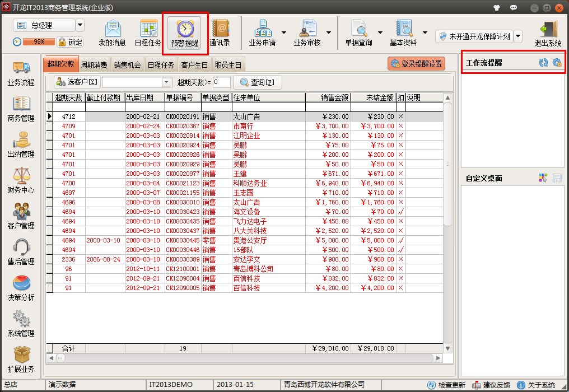Click 查询[F] search button
This screenshot has width=569, height=392.
257,82
